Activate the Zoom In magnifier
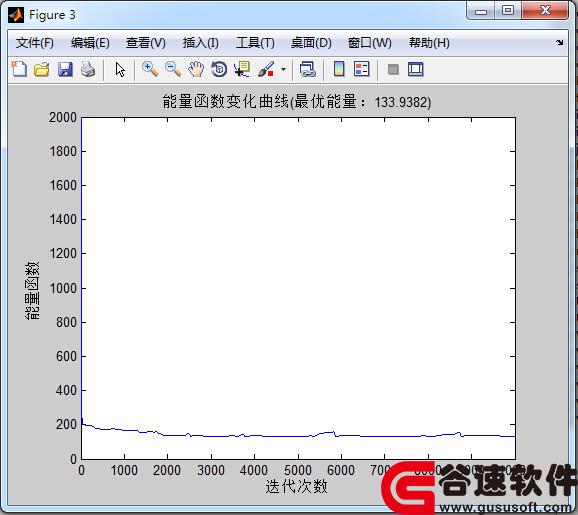This screenshot has height=515, width=578. coord(150,69)
